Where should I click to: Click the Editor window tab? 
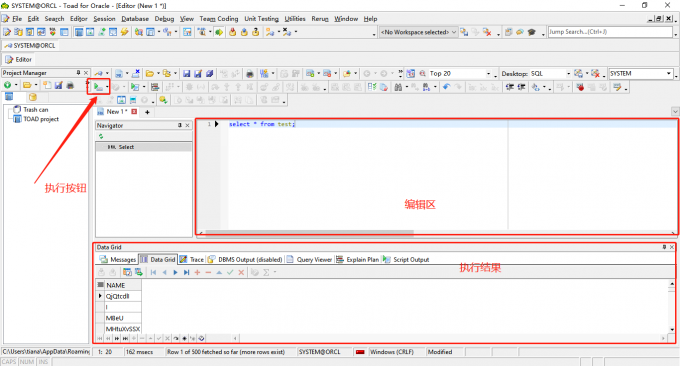[19, 59]
